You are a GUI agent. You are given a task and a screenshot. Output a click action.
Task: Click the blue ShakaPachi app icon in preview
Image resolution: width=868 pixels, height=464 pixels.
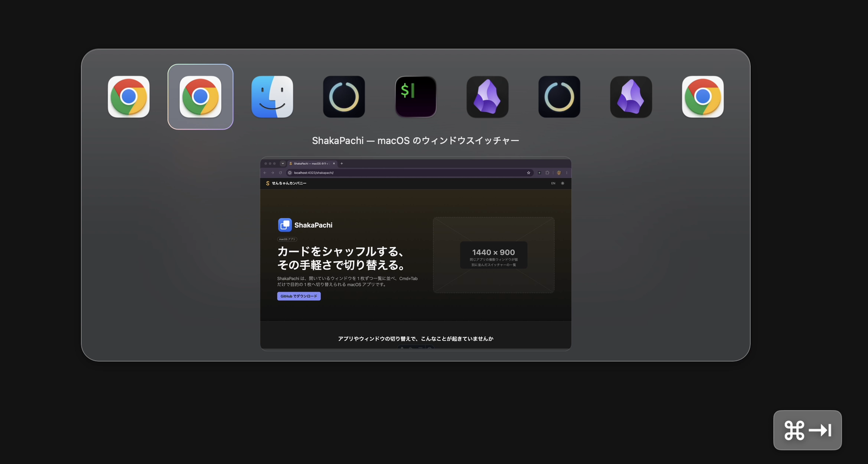(285, 225)
